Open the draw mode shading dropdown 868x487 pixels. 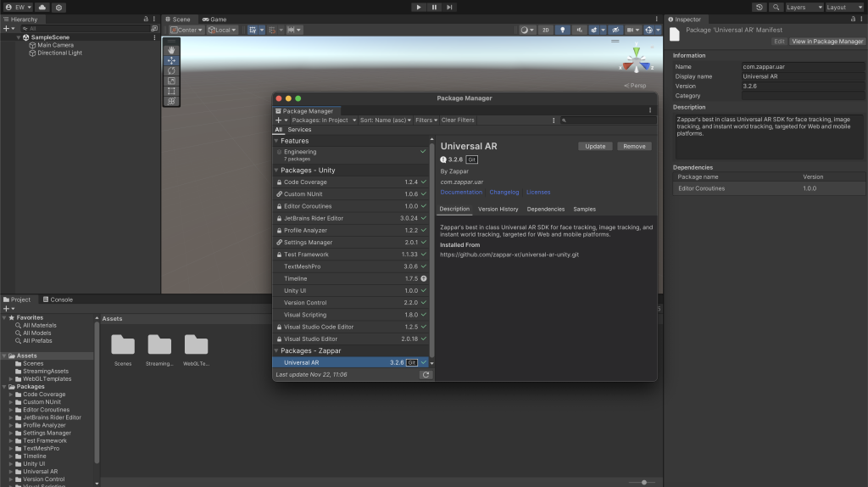pyautogui.click(x=527, y=30)
